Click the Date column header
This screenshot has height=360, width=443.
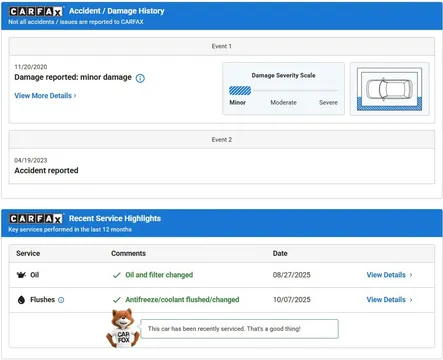click(280, 253)
